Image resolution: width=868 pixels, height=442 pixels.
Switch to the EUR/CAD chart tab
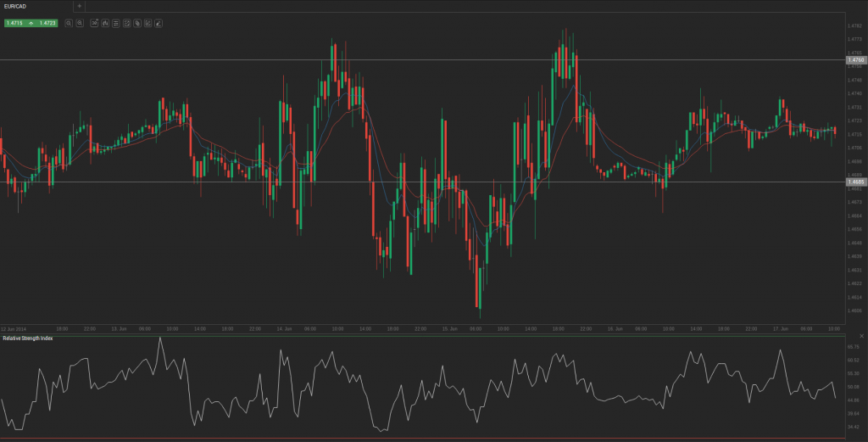17,6
